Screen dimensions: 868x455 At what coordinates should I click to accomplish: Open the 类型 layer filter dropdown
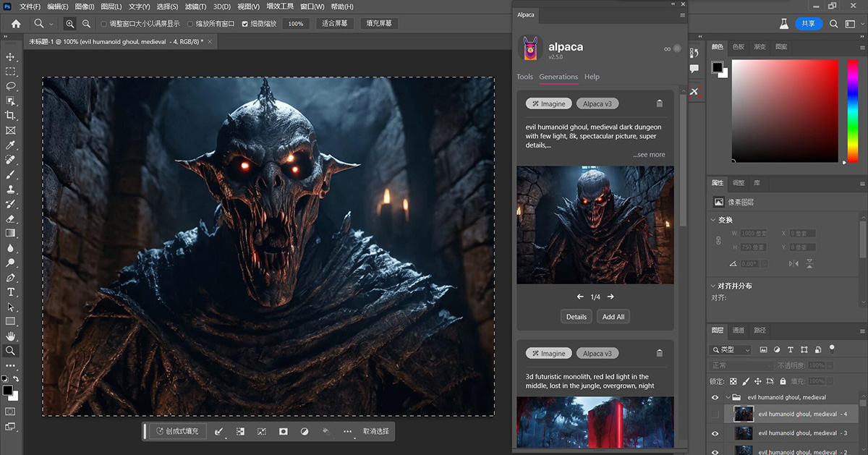point(731,349)
